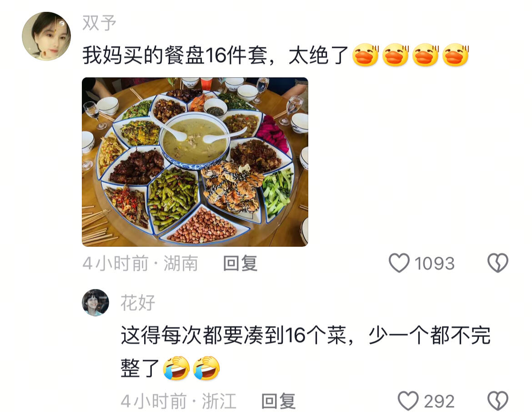Image resolution: width=532 pixels, height=412 pixels.
Task: Open 双予's profile avatar
Action: 46,36
